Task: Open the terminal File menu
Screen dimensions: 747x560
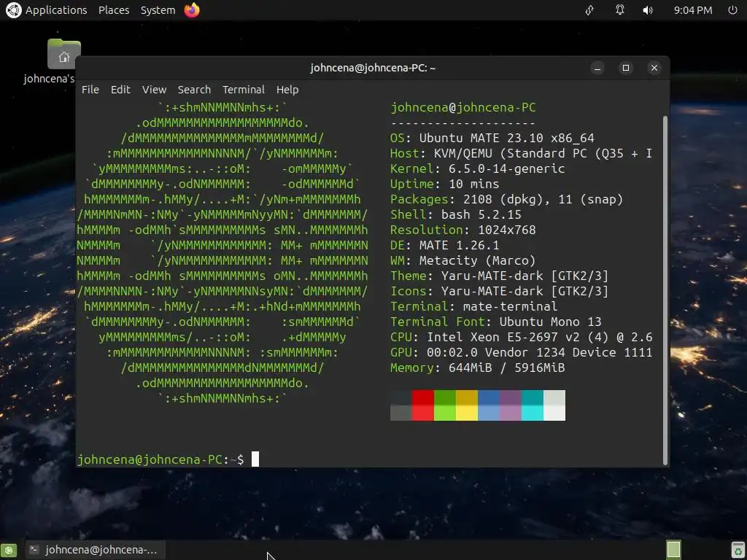Action: 90,90
